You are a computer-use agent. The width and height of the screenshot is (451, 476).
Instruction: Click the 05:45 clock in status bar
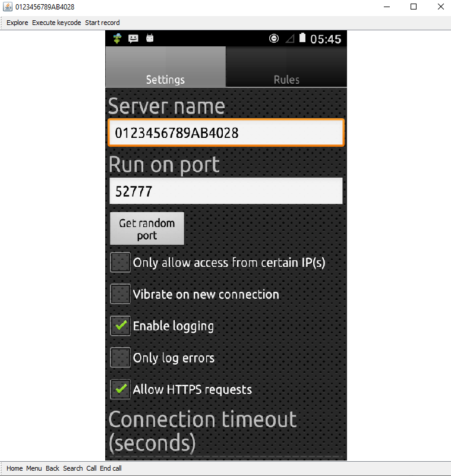[326, 39]
